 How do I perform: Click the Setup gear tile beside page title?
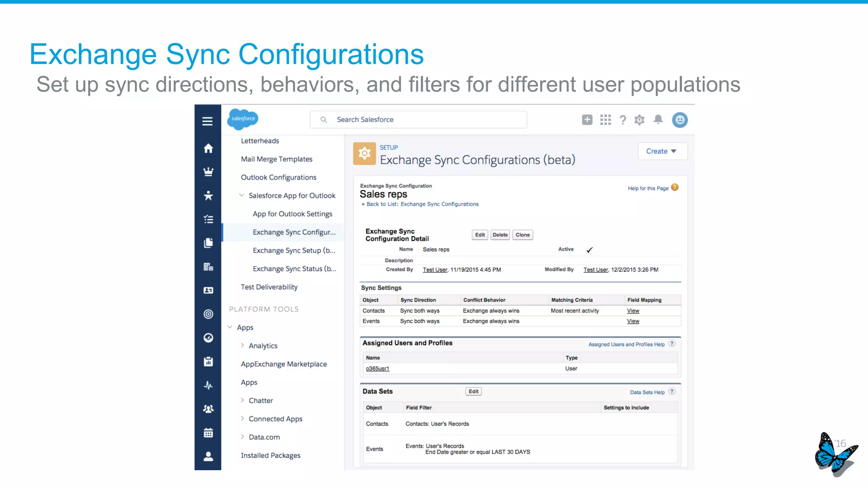[364, 153]
